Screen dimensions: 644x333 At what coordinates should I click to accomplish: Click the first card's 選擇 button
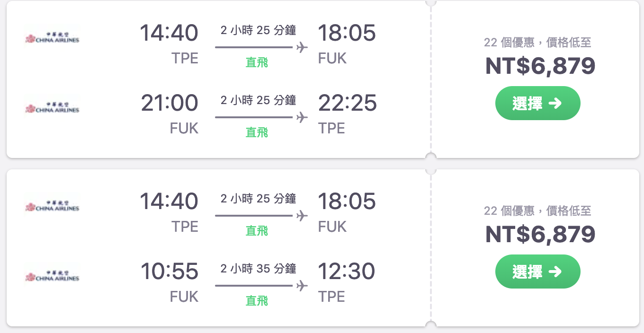click(537, 103)
